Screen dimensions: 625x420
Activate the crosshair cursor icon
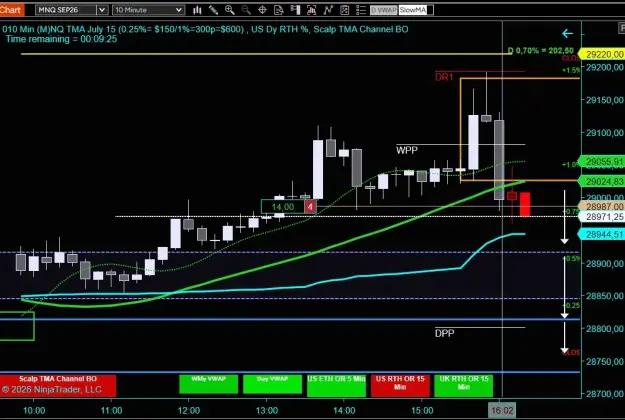[x=262, y=10]
